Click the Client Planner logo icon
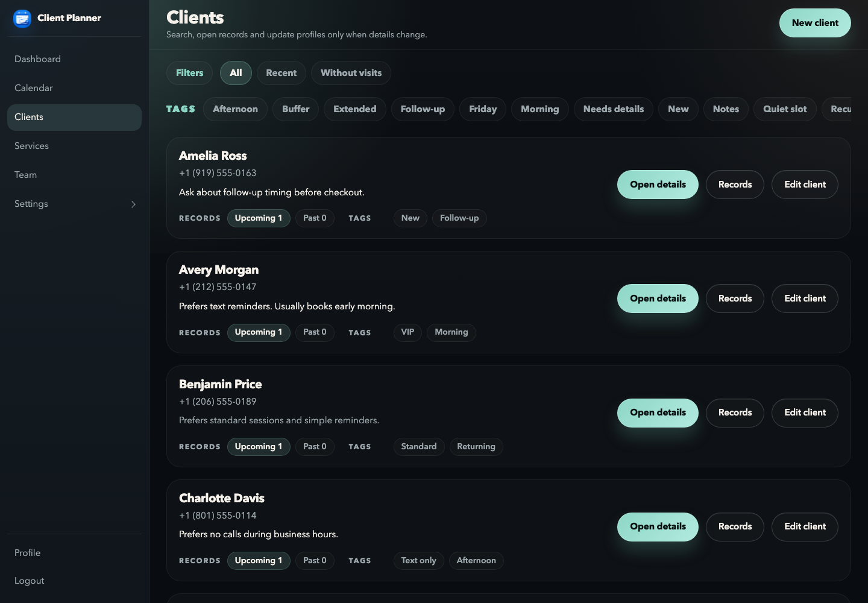Screen dimensions: 868x603 (22, 19)
